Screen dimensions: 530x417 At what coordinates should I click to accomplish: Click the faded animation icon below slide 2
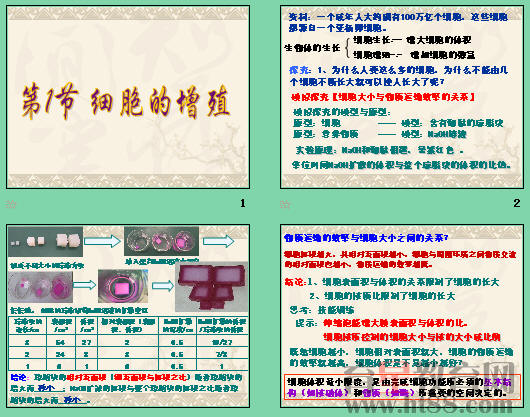pos(285,204)
